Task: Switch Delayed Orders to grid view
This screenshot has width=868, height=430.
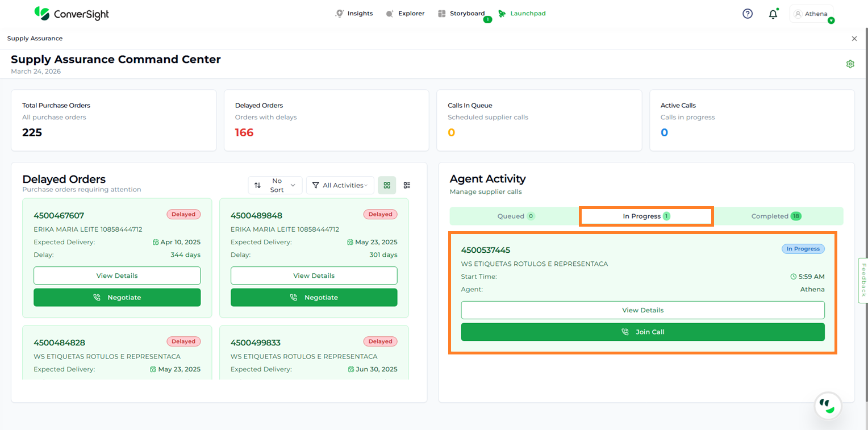Action: [387, 185]
